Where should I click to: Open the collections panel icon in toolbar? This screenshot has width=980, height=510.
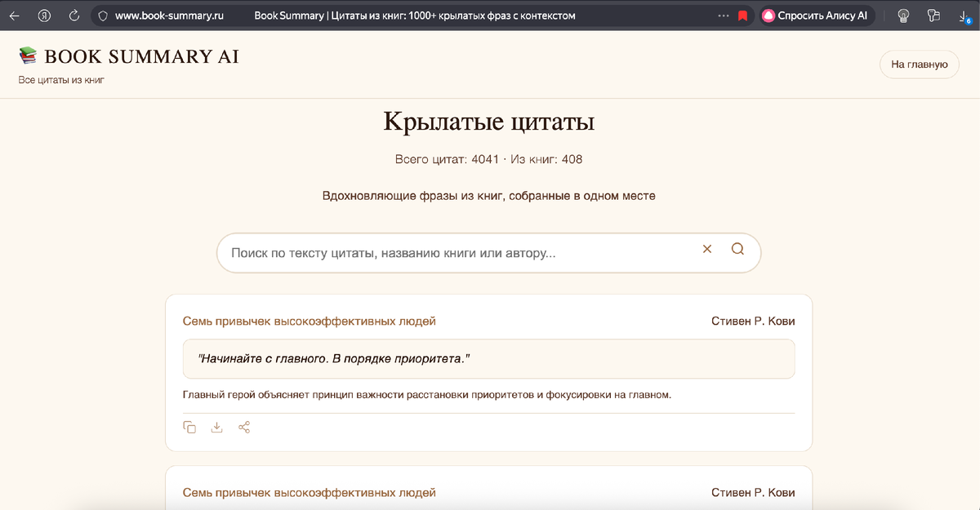tap(933, 15)
